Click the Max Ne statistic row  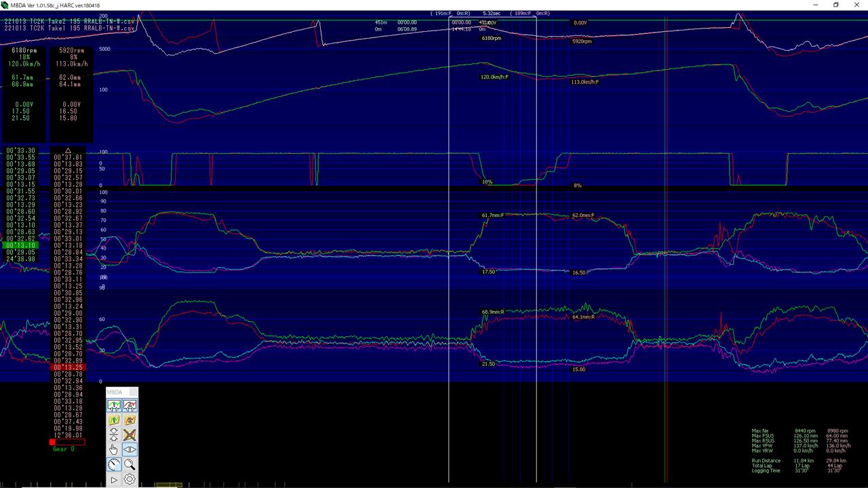(x=800, y=431)
